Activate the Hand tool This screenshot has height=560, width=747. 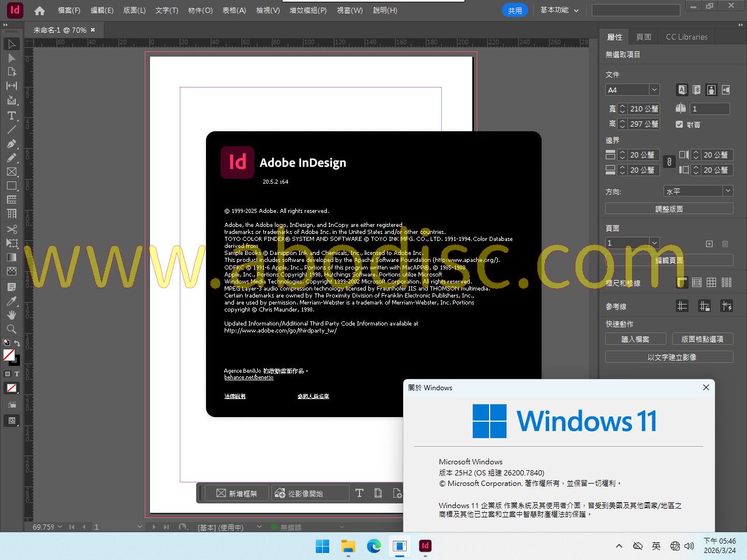coord(11,315)
